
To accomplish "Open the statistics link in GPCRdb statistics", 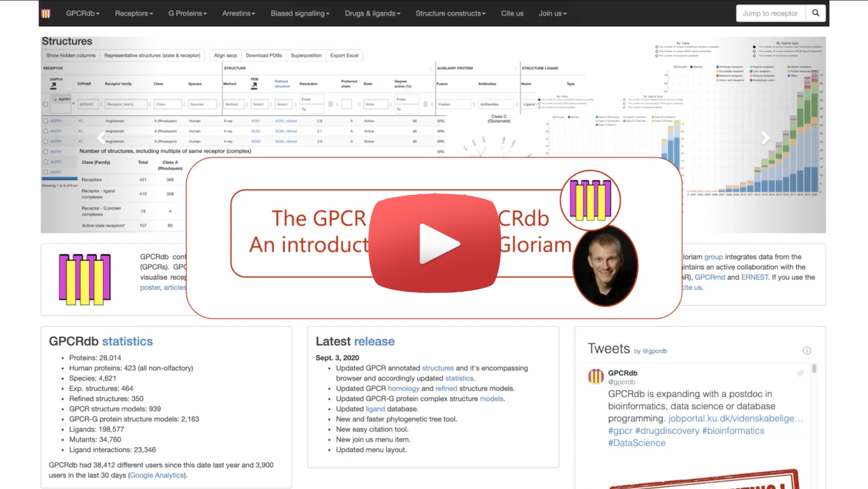I will (x=127, y=341).
